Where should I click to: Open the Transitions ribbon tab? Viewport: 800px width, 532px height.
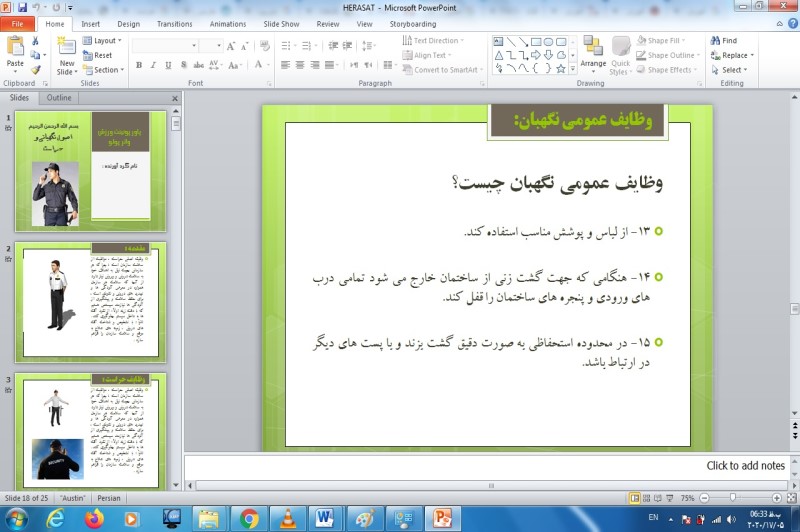coord(174,24)
